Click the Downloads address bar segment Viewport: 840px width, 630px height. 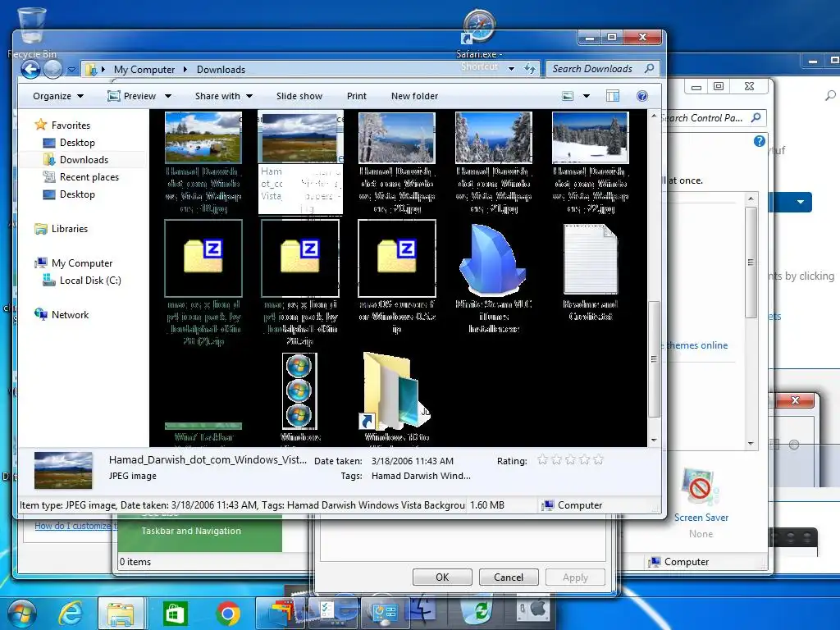point(221,70)
